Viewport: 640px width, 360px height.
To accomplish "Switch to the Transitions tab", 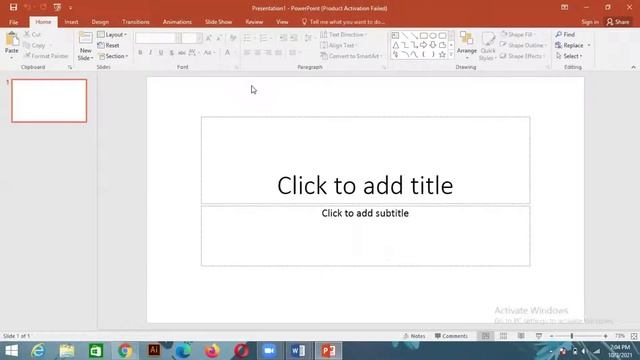I will 136,22.
